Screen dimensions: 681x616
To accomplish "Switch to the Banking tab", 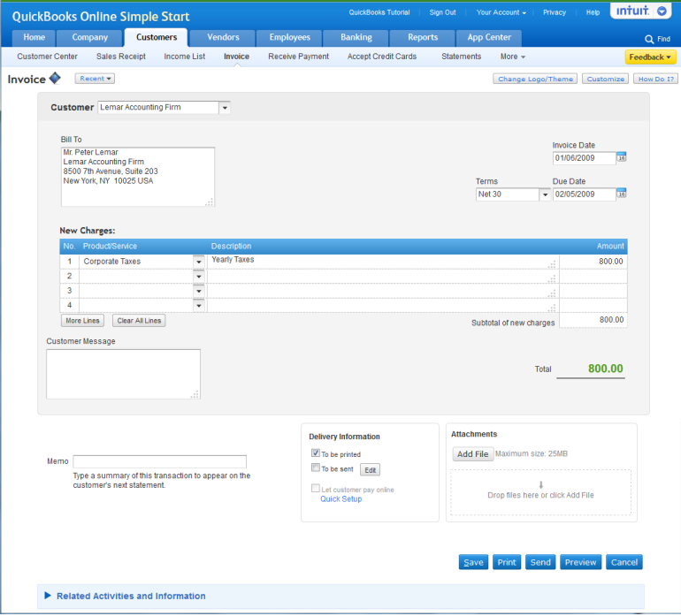I will coord(356,38).
